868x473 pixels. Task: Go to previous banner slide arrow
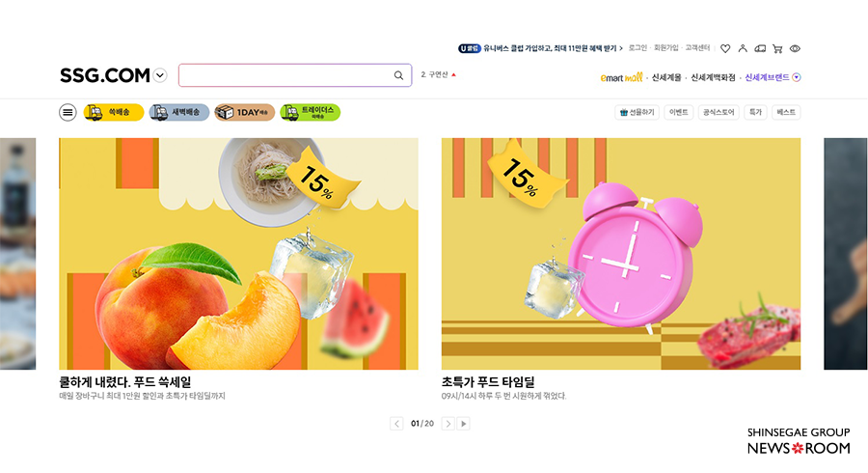click(x=396, y=424)
